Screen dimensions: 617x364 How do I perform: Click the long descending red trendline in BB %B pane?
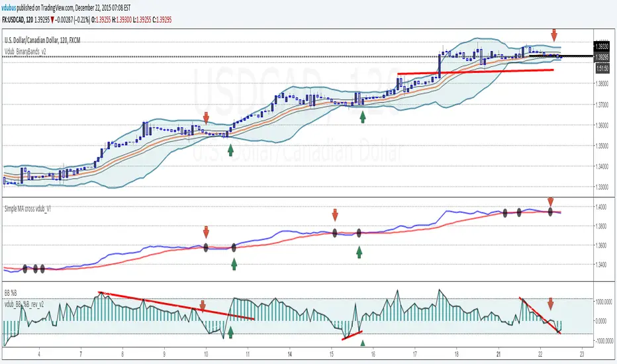(176, 305)
